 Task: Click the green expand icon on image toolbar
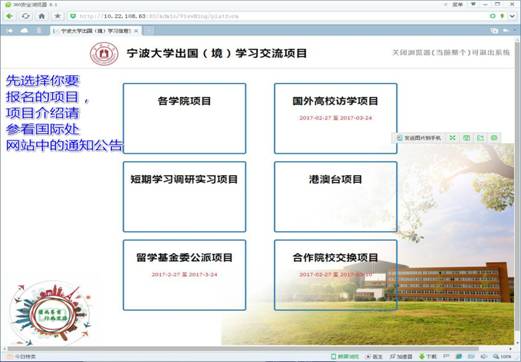452,138
